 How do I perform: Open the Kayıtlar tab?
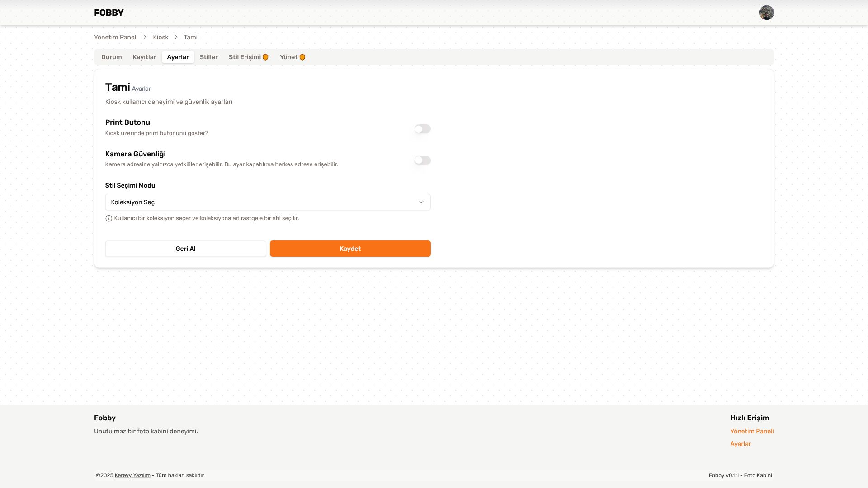[144, 57]
